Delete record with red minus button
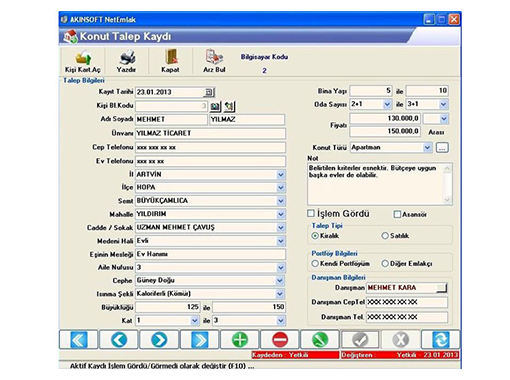 [280, 340]
